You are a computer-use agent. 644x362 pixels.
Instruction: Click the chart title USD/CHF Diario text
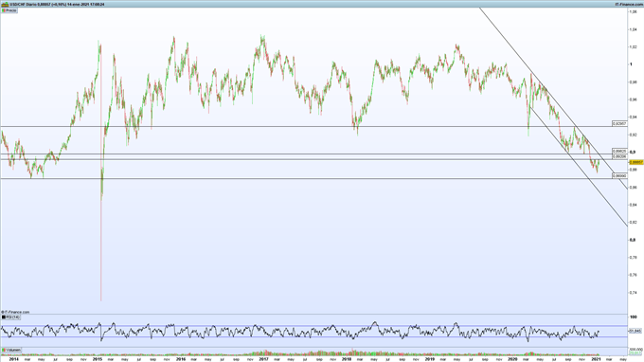(24, 4)
